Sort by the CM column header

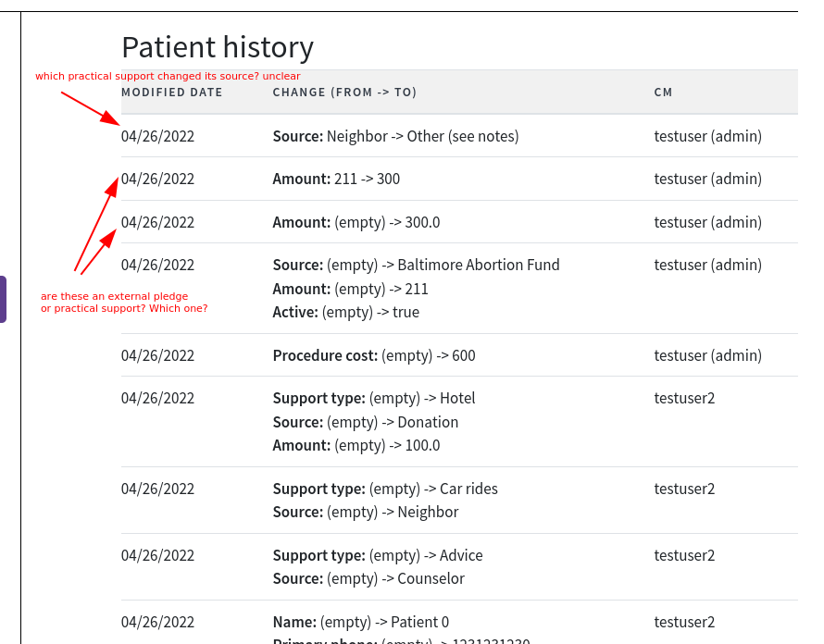pos(662,92)
